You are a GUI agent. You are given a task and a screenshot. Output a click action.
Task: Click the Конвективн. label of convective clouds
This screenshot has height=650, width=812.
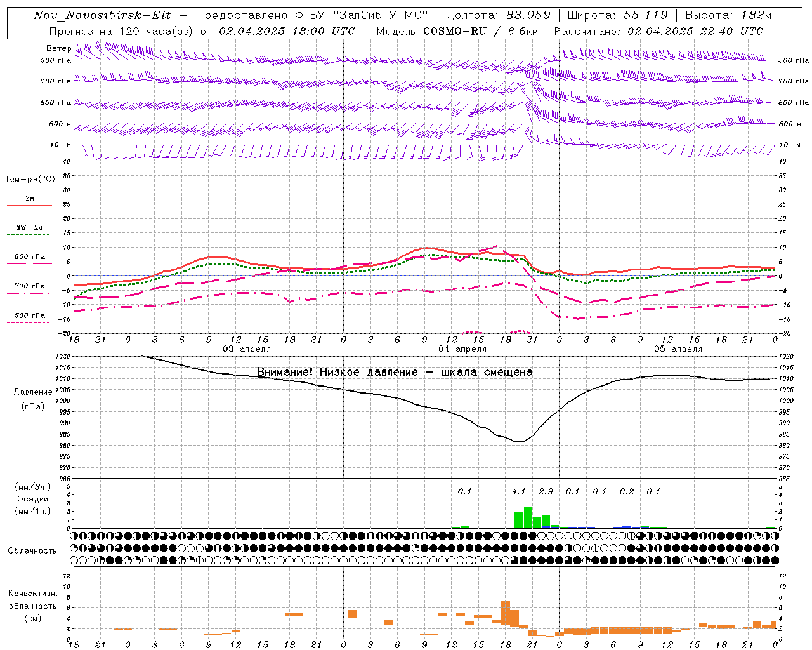[x=33, y=594]
